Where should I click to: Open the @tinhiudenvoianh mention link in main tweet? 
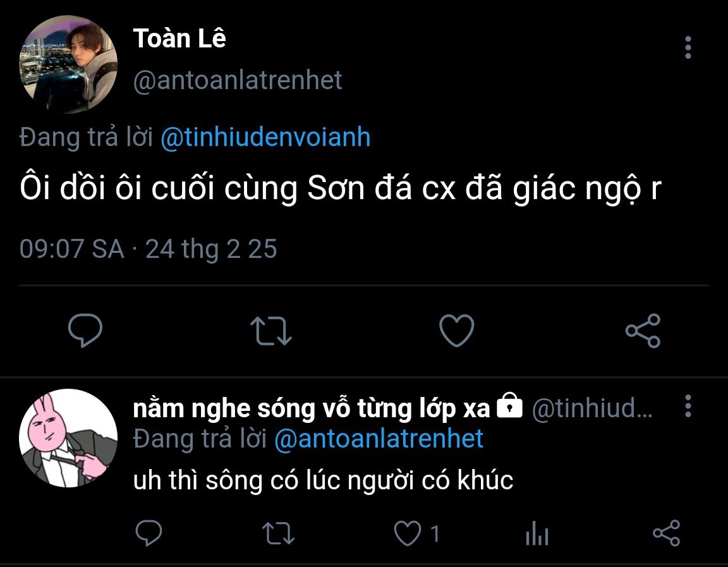tap(265, 137)
